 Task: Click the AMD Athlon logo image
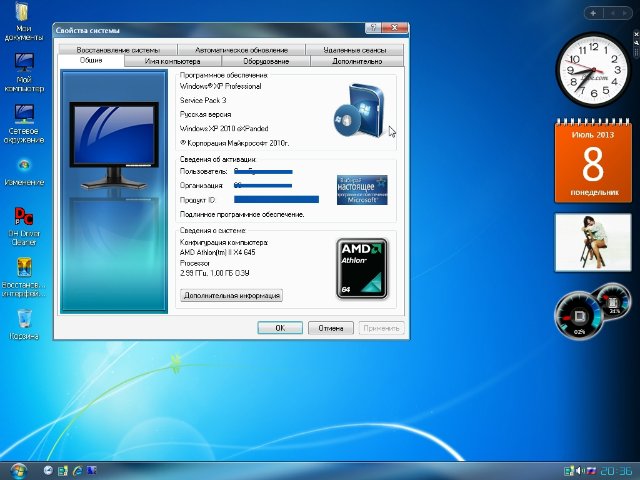click(362, 268)
